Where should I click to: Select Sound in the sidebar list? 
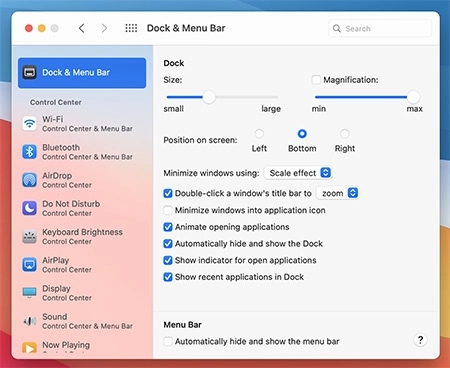click(x=82, y=321)
